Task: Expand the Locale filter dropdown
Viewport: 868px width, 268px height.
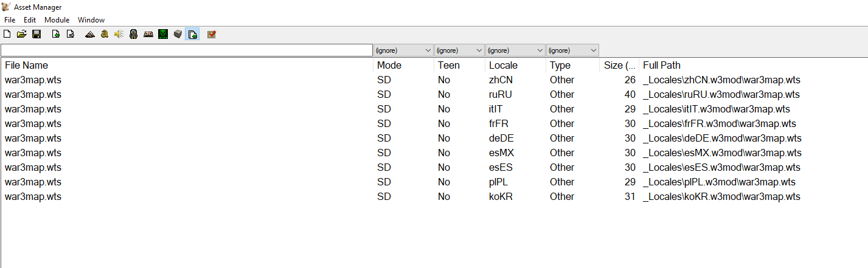Action: click(x=515, y=50)
